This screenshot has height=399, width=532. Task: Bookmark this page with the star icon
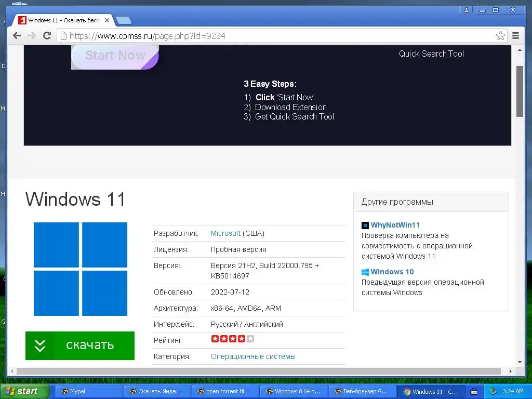pyautogui.click(x=500, y=36)
